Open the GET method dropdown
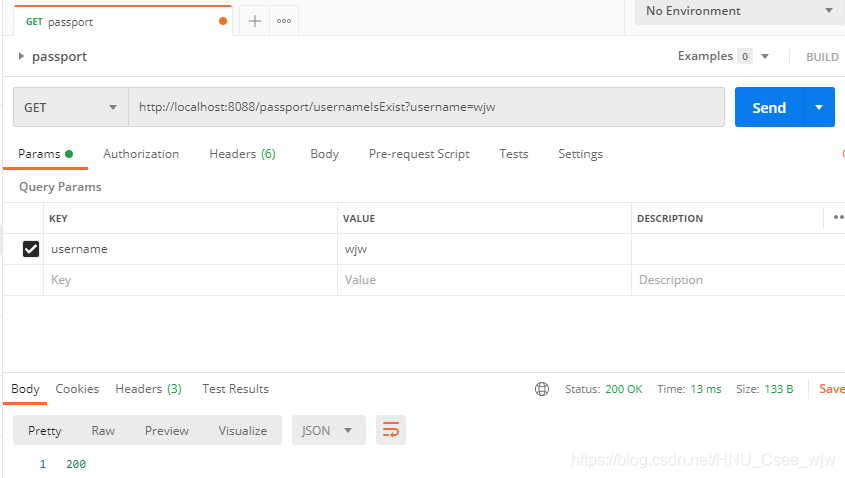This screenshot has width=845, height=478. pos(70,107)
